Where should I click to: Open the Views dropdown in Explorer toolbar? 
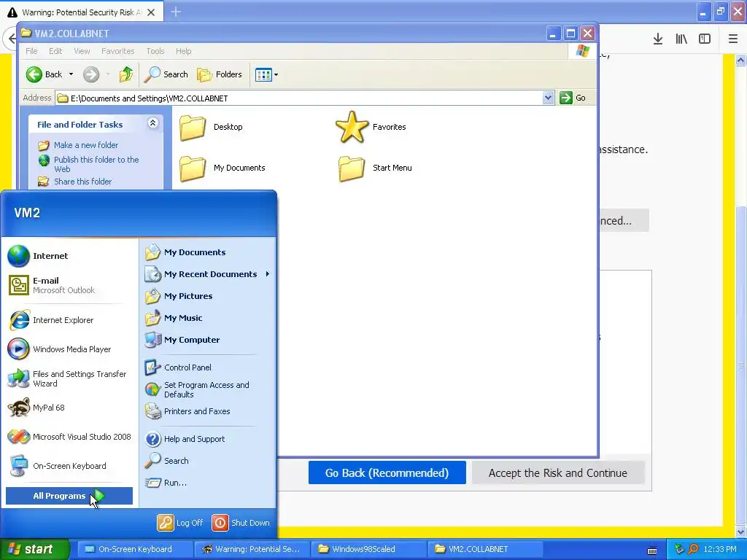pos(266,74)
